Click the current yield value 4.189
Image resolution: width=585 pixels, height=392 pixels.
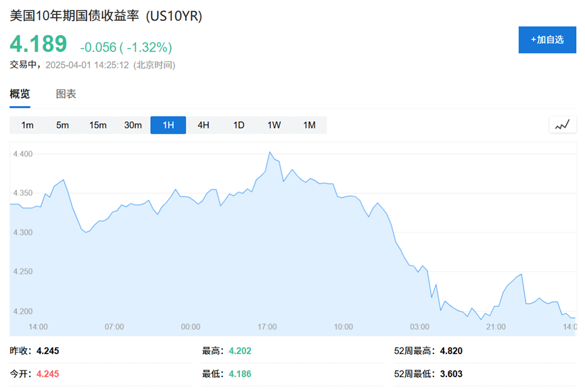pos(39,44)
